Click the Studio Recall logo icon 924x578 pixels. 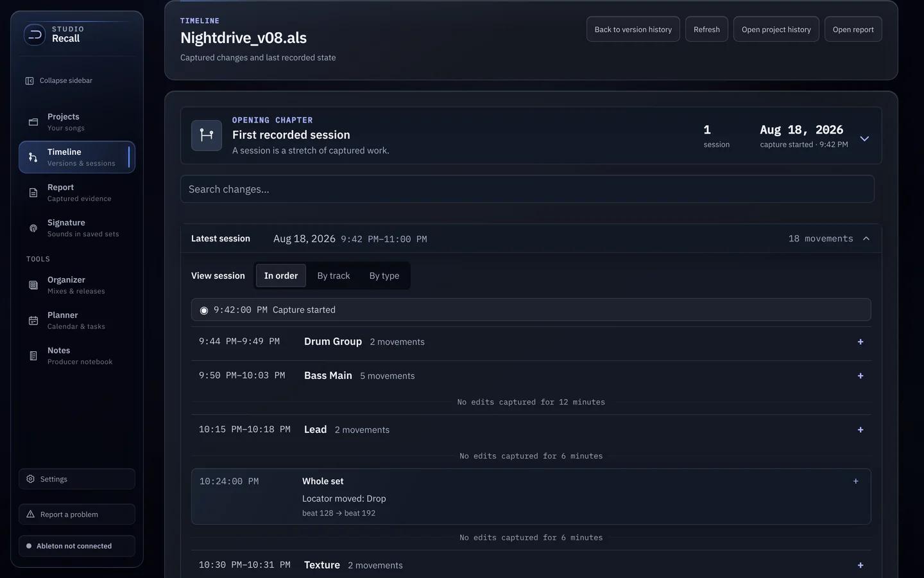coord(35,34)
